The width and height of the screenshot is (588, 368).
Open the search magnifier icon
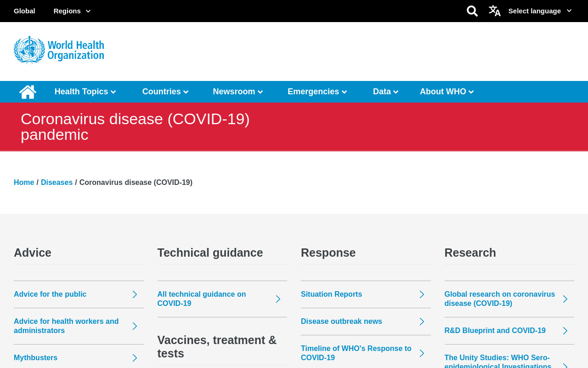[x=472, y=11]
